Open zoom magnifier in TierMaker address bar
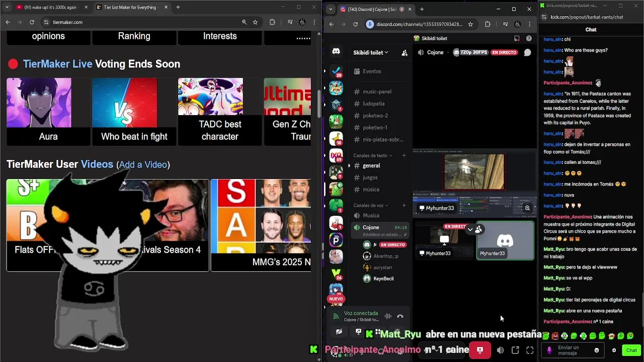Screen dimensions: 644x362 [244, 22]
